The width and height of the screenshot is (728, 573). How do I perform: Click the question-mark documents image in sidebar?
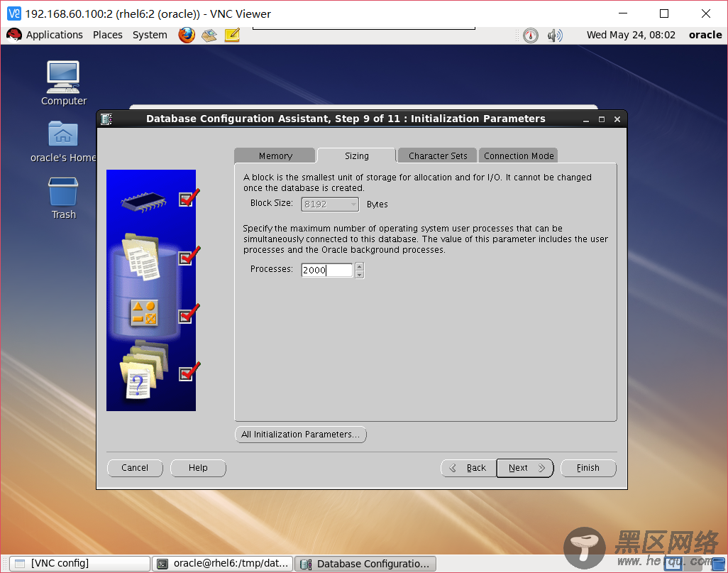143,370
